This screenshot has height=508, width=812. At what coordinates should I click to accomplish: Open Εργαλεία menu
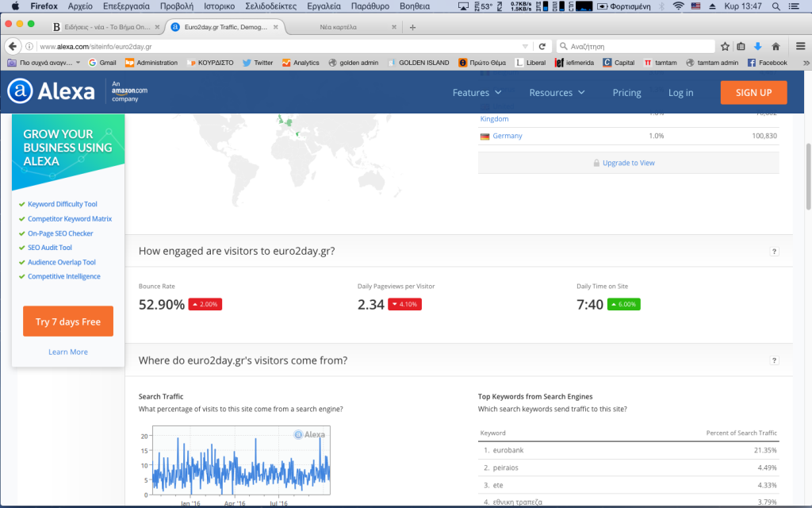pyautogui.click(x=324, y=6)
